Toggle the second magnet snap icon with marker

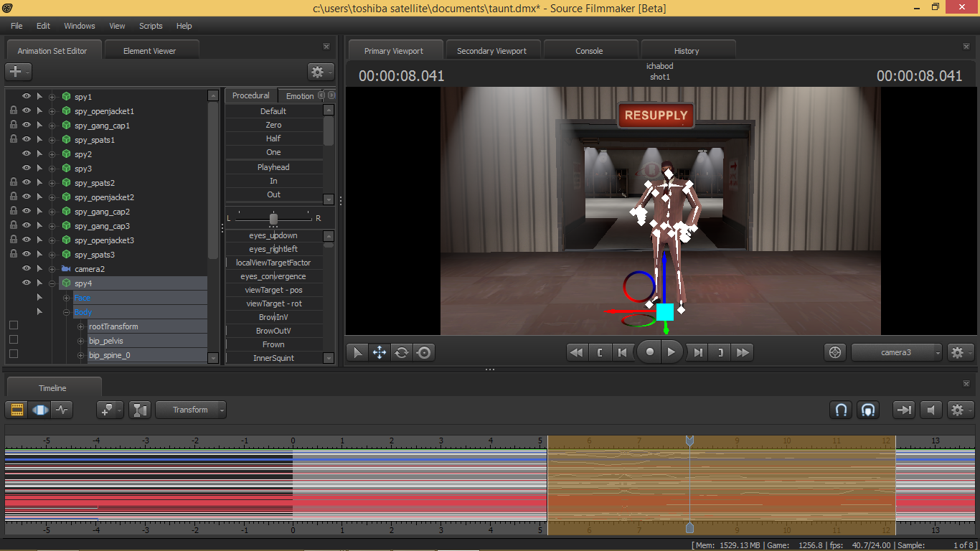tap(867, 410)
